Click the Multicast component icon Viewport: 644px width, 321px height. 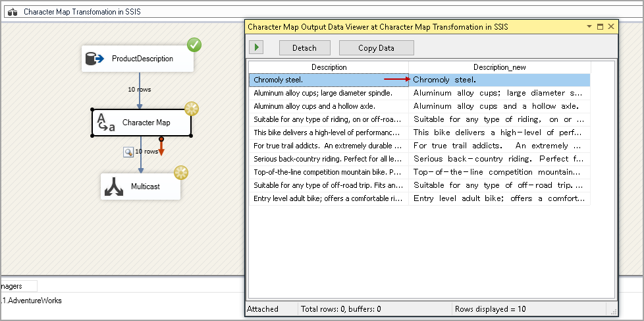click(x=114, y=187)
